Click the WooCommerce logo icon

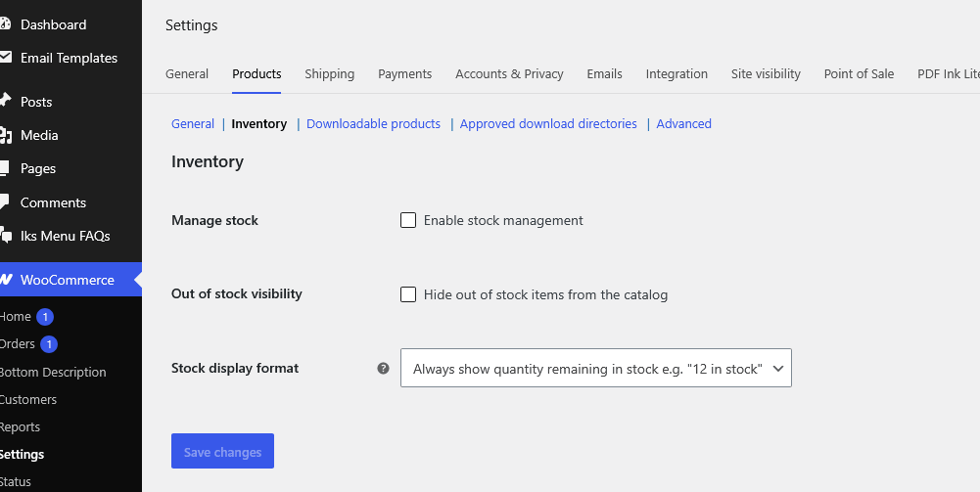click(x=5, y=280)
